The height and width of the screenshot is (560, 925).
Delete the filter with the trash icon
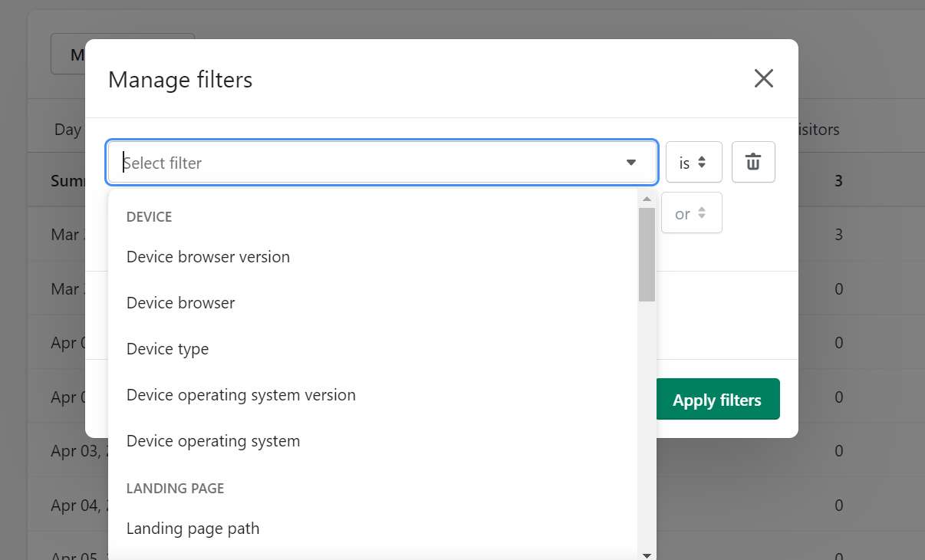753,162
